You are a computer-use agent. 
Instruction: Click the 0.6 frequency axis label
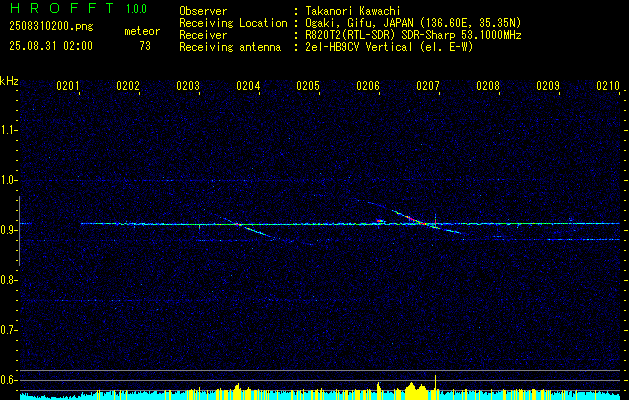pyautogui.click(x=8, y=380)
